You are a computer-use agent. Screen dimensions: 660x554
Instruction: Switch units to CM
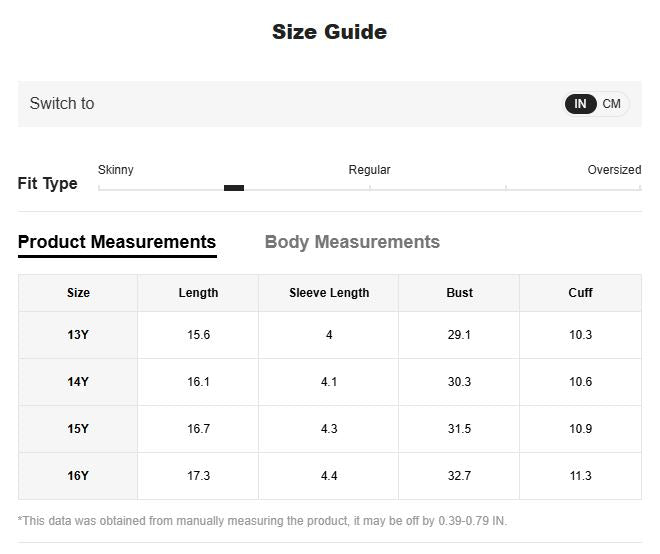coord(611,104)
